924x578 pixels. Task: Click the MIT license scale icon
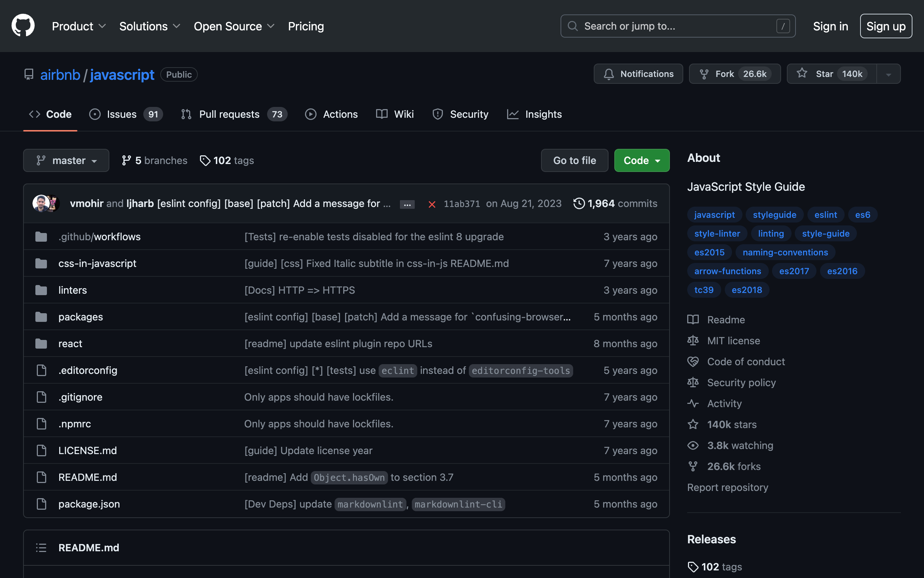pos(693,341)
